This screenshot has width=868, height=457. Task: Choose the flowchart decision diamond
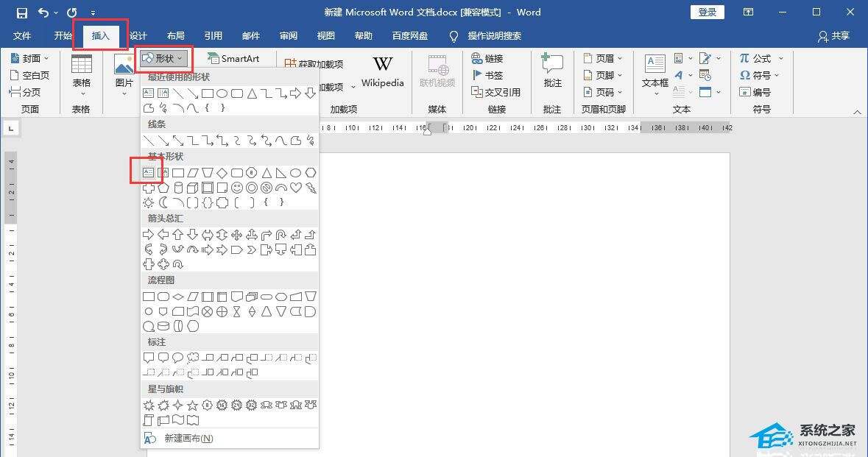[x=178, y=297]
